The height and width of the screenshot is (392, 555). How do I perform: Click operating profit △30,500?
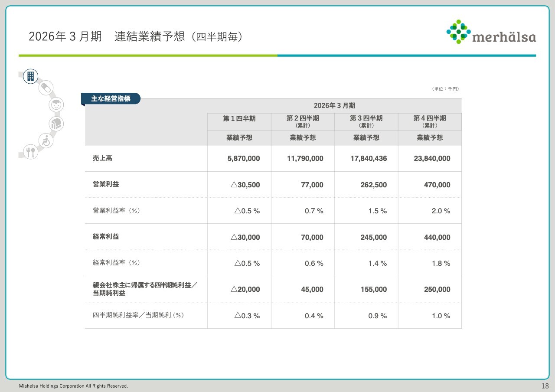245,185
